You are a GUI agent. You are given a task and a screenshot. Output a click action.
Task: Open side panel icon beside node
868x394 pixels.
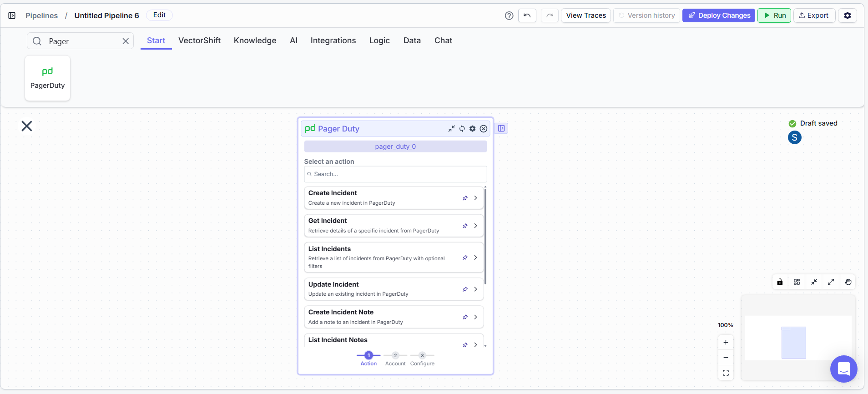pos(501,128)
